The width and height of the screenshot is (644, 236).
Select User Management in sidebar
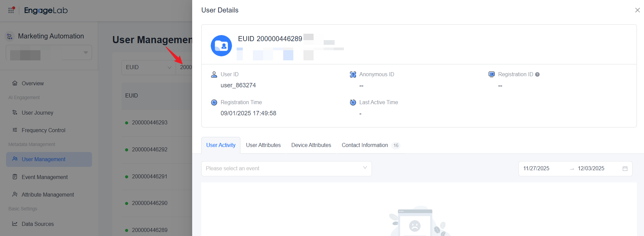[49, 159]
